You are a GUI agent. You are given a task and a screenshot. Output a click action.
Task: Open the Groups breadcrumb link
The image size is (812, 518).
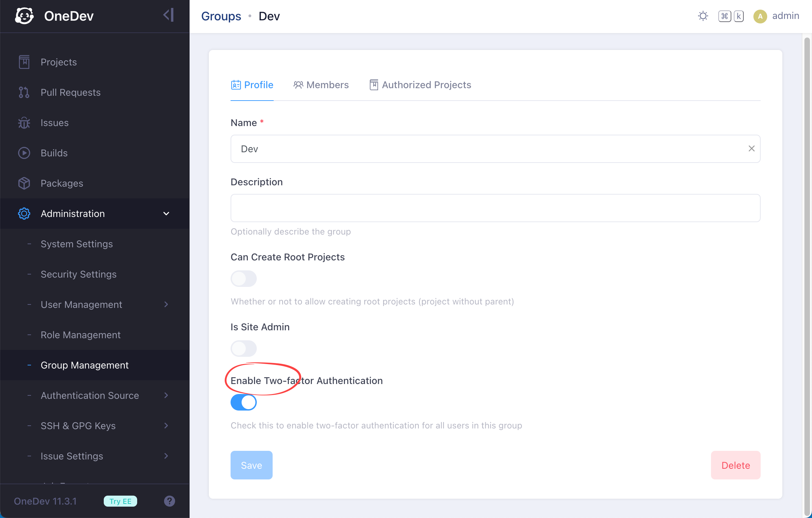[221, 16]
